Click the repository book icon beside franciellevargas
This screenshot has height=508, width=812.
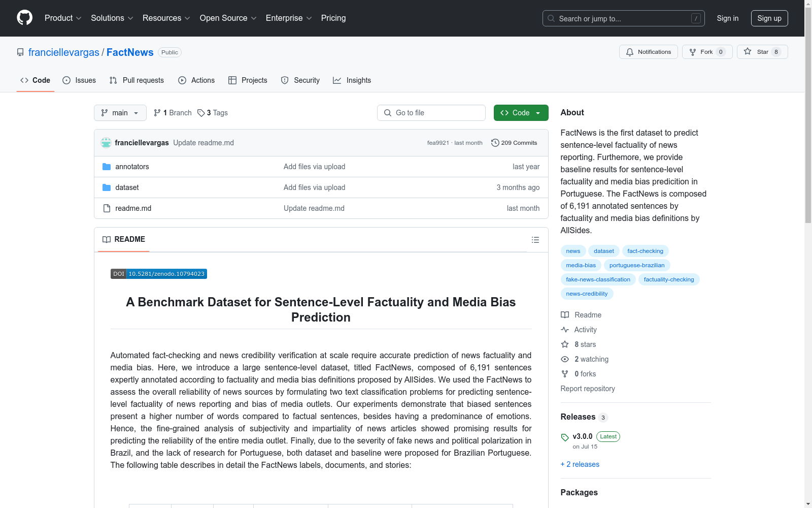20,52
